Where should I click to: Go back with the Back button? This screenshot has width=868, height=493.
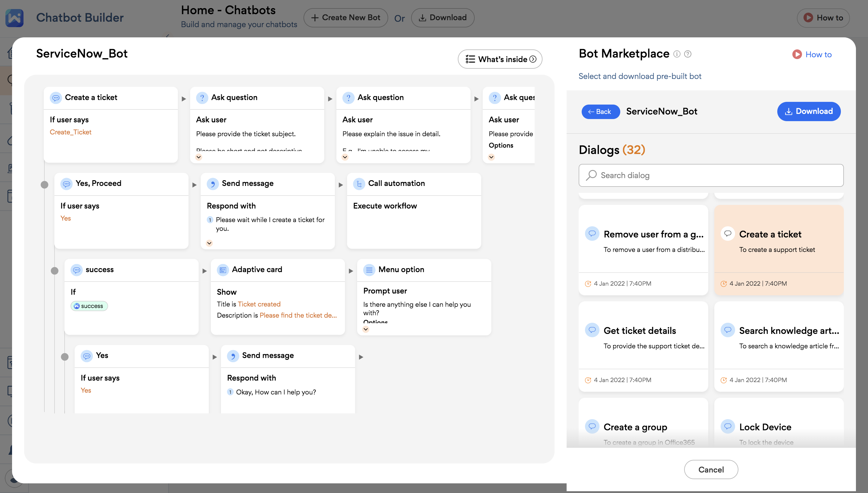tap(600, 112)
